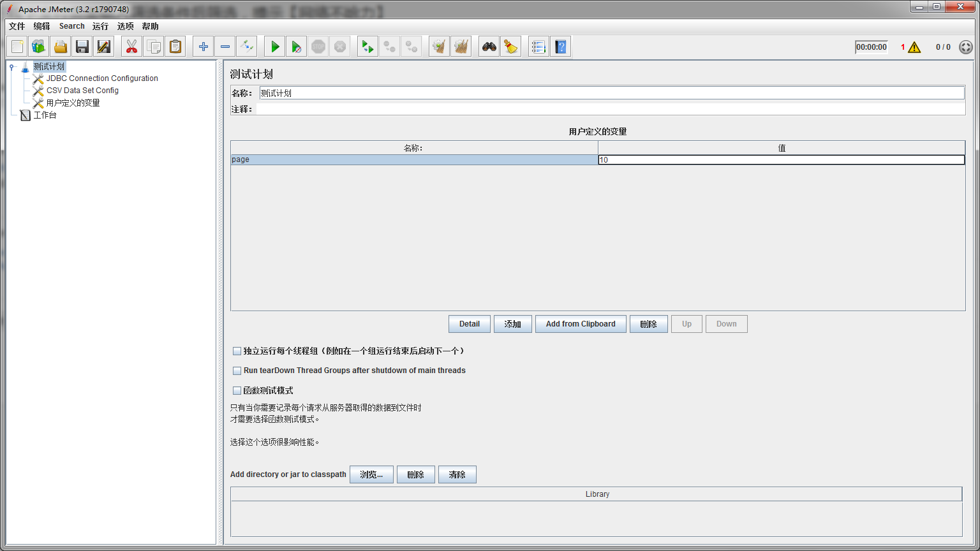Viewport: 980px width, 551px height.
Task: Create a new test plan with New icon
Action: click(x=17, y=47)
